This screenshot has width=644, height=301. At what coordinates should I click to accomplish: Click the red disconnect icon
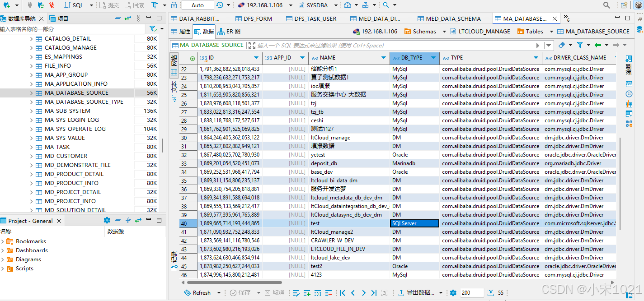(x=52, y=5)
